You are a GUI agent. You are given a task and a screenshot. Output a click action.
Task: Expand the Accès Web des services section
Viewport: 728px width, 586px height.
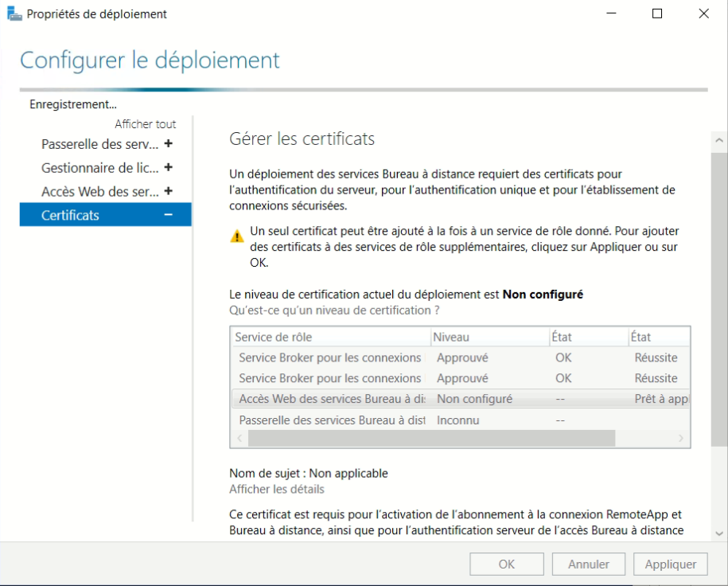pos(168,192)
